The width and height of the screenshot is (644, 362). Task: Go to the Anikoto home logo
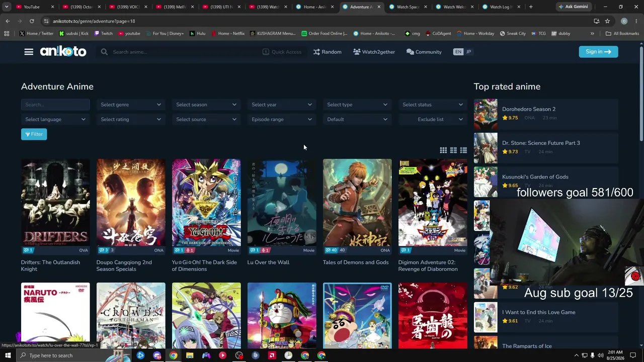click(x=63, y=52)
